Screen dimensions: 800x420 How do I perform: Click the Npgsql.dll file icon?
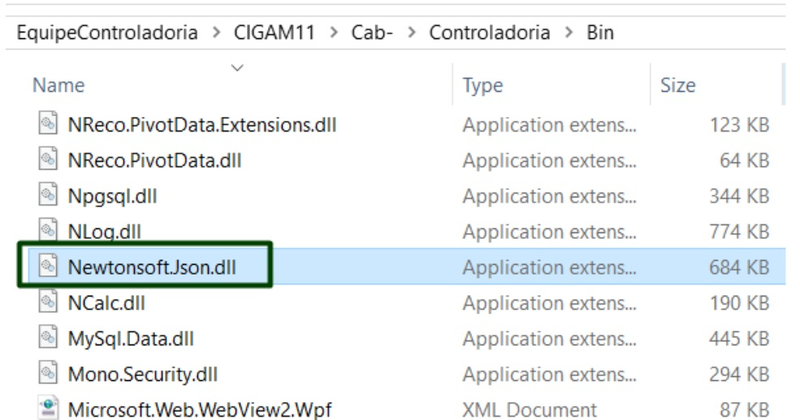48,195
